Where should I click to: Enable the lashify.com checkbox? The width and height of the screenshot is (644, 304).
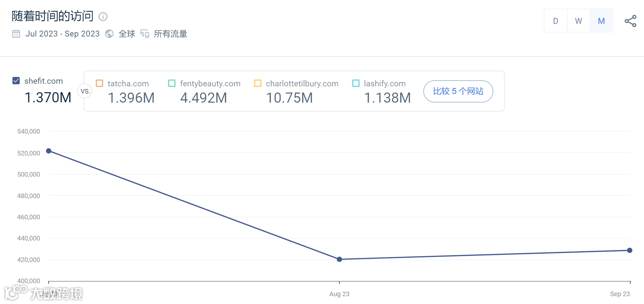click(x=356, y=83)
